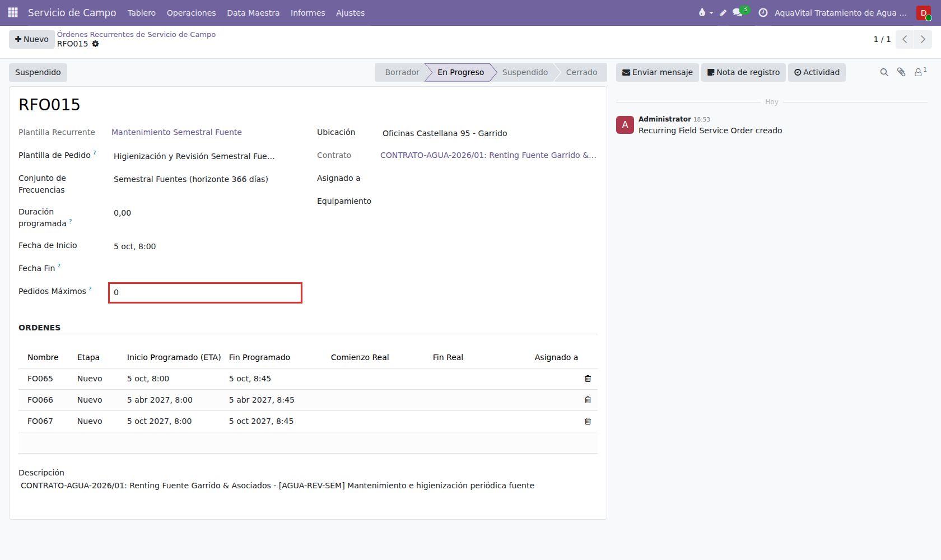Click the Nuevo button

click(32, 39)
